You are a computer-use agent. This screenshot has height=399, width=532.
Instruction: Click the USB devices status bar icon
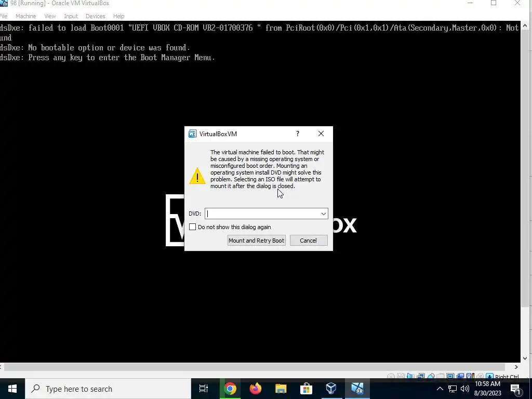click(x=431, y=376)
